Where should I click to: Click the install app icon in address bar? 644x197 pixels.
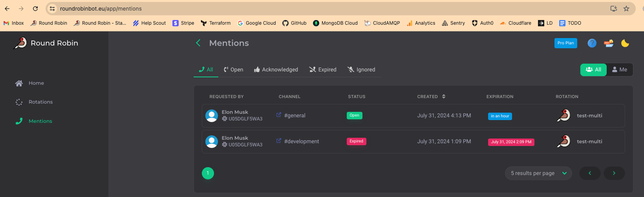point(614,9)
